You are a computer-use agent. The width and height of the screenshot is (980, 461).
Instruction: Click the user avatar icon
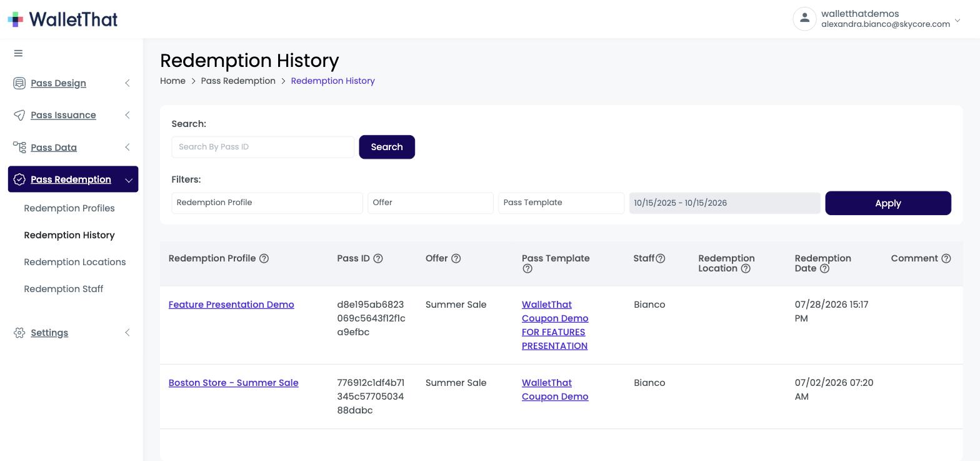(x=805, y=18)
